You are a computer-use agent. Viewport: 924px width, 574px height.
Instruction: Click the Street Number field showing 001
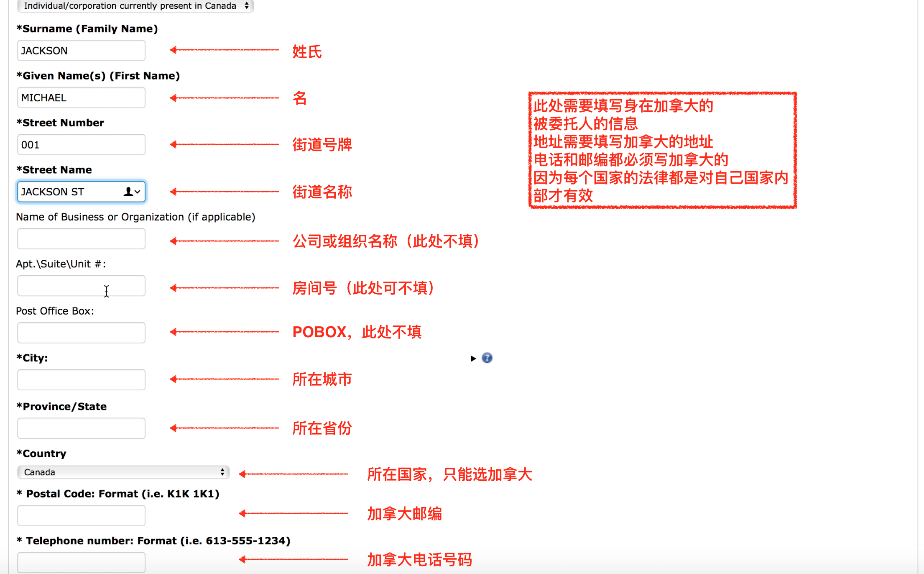(x=81, y=144)
